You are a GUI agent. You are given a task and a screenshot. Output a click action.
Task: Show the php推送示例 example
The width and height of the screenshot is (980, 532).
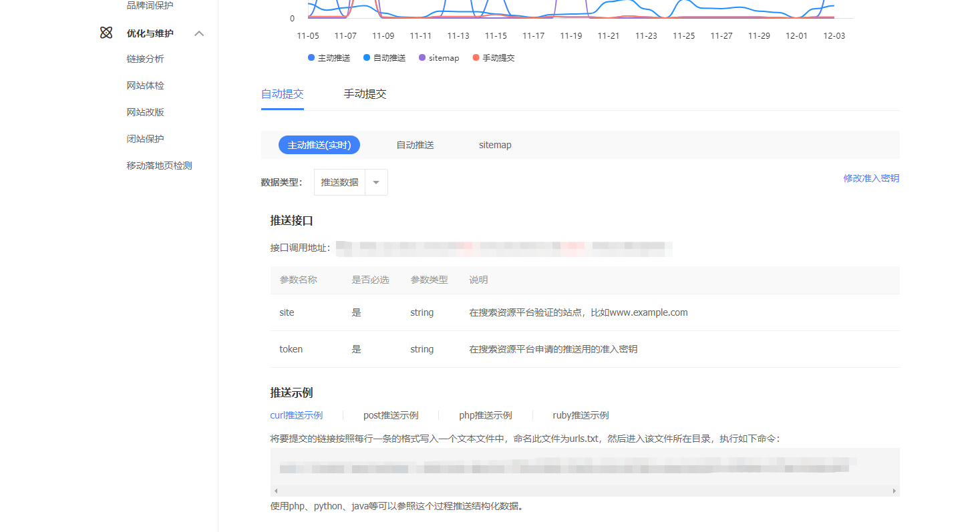486,415
